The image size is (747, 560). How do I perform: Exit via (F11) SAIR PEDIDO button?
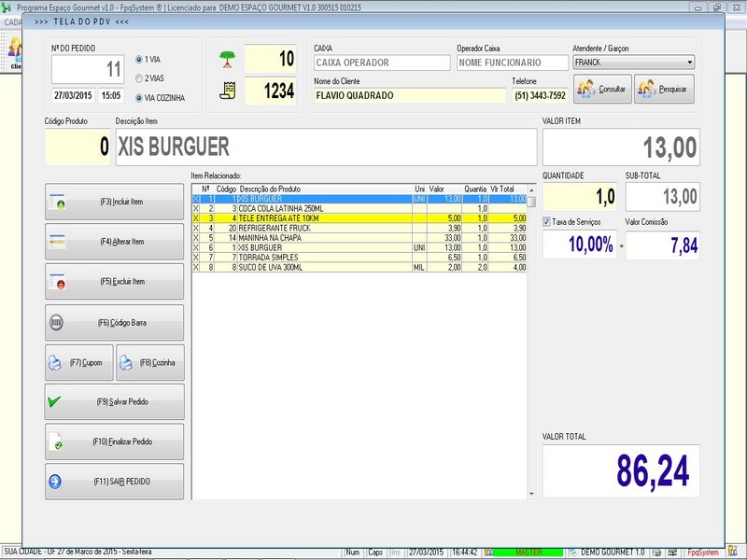pyautogui.click(x=114, y=482)
